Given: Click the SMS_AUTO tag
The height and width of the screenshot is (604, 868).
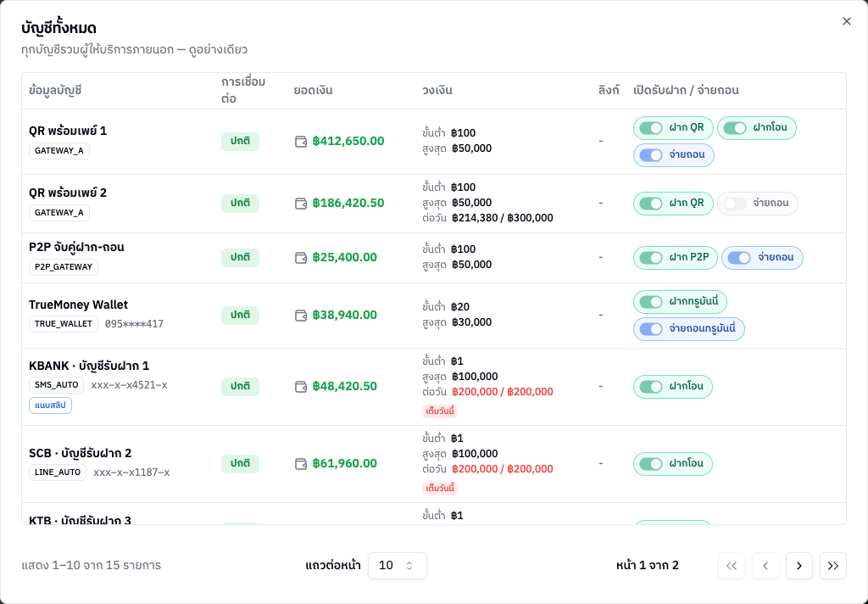Looking at the screenshot, I should tap(57, 385).
